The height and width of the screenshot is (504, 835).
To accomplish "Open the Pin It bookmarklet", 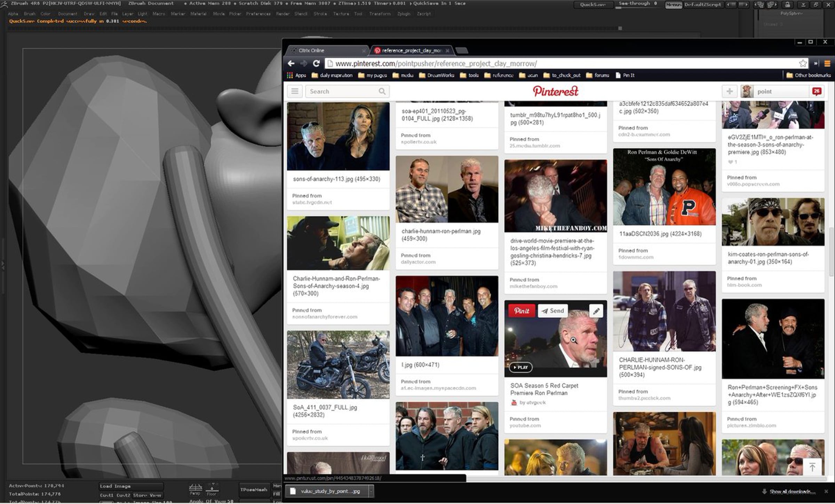I will pyautogui.click(x=625, y=75).
